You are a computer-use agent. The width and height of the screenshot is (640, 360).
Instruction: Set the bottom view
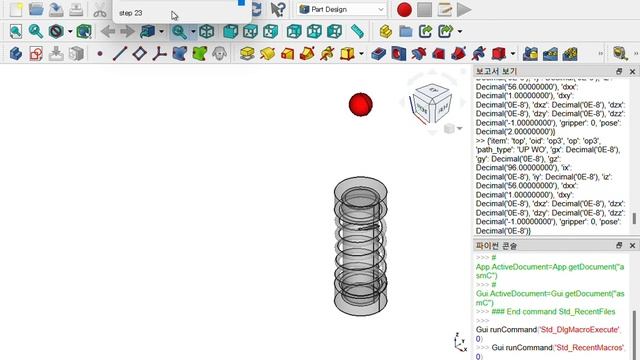[314, 31]
